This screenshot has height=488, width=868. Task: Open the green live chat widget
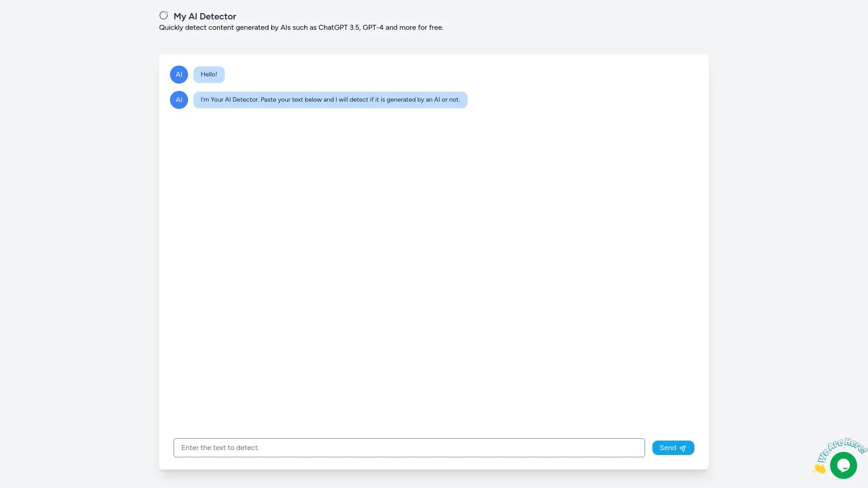pos(843,465)
